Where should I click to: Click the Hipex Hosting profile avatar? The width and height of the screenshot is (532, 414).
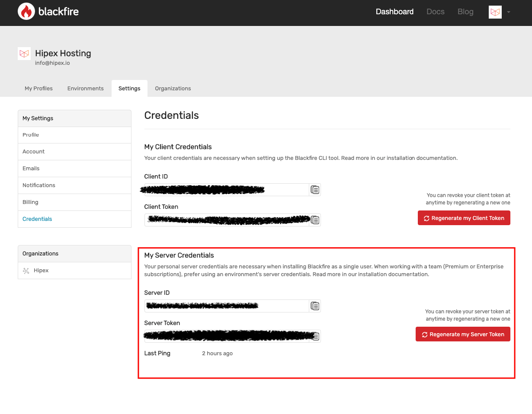pyautogui.click(x=24, y=54)
